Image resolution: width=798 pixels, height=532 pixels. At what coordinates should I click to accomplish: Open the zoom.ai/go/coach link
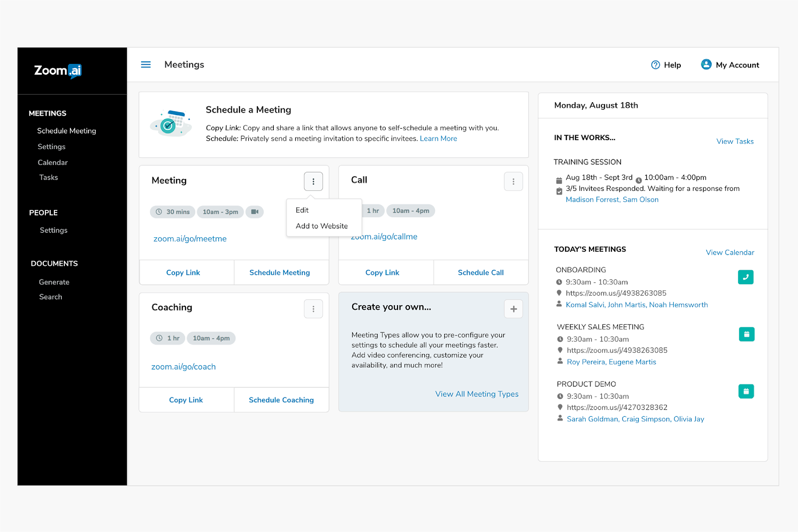coord(184,367)
